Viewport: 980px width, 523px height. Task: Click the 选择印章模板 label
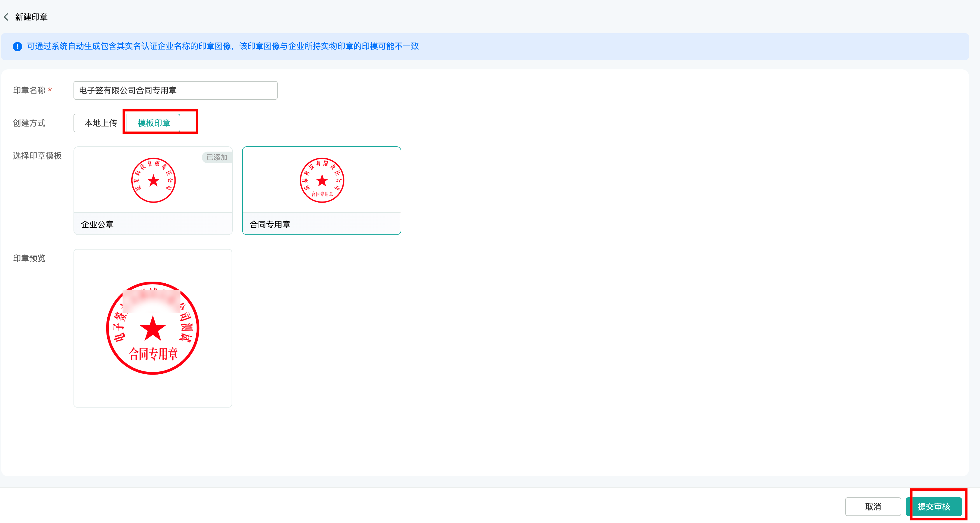pyautogui.click(x=37, y=156)
